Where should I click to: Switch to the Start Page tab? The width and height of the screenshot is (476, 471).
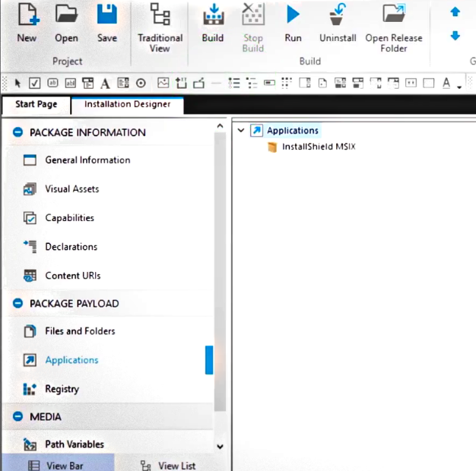pos(36,104)
